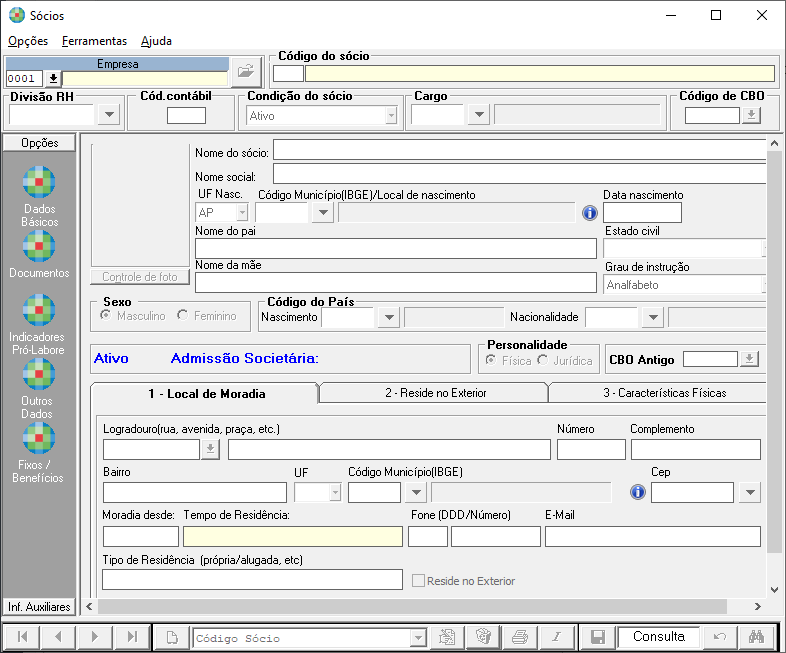
Task: Open Dados Básicos section in sidebar
Action: click(x=39, y=184)
